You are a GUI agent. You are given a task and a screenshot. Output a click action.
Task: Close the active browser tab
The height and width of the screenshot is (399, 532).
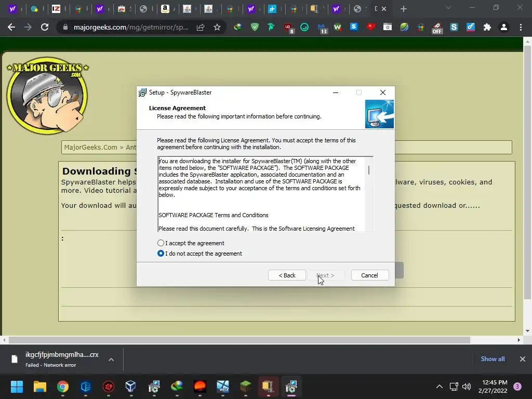point(384,9)
